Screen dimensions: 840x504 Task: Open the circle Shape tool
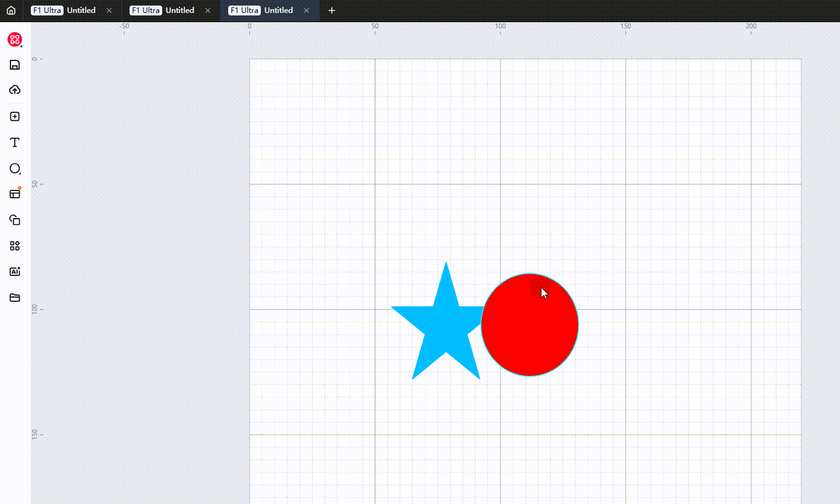15,168
